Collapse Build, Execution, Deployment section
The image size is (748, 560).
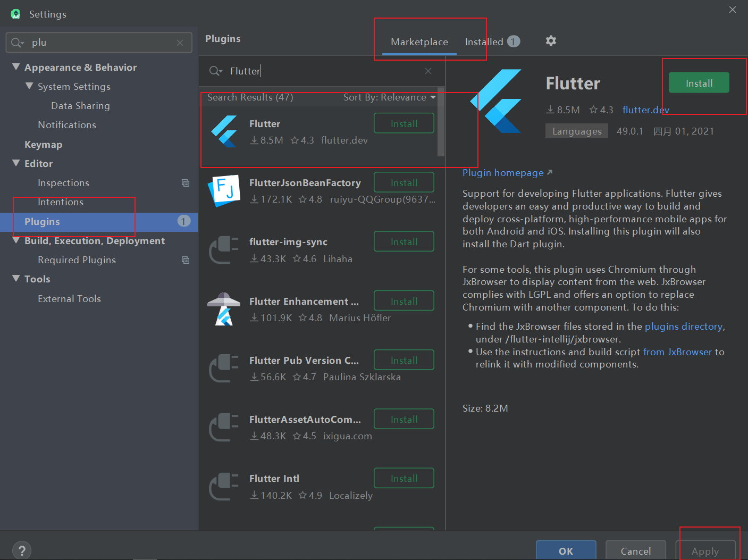coord(16,240)
